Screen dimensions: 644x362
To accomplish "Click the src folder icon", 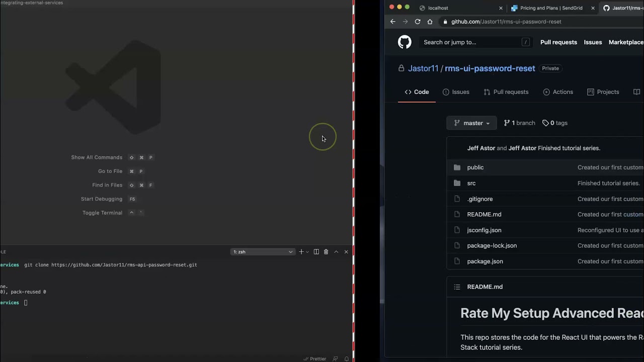I will click(457, 183).
